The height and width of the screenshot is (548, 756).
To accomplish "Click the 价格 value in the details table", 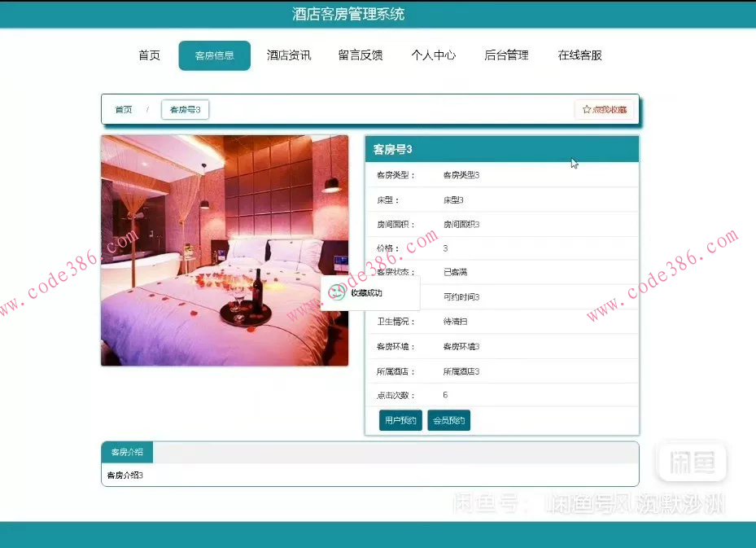I will [x=444, y=248].
